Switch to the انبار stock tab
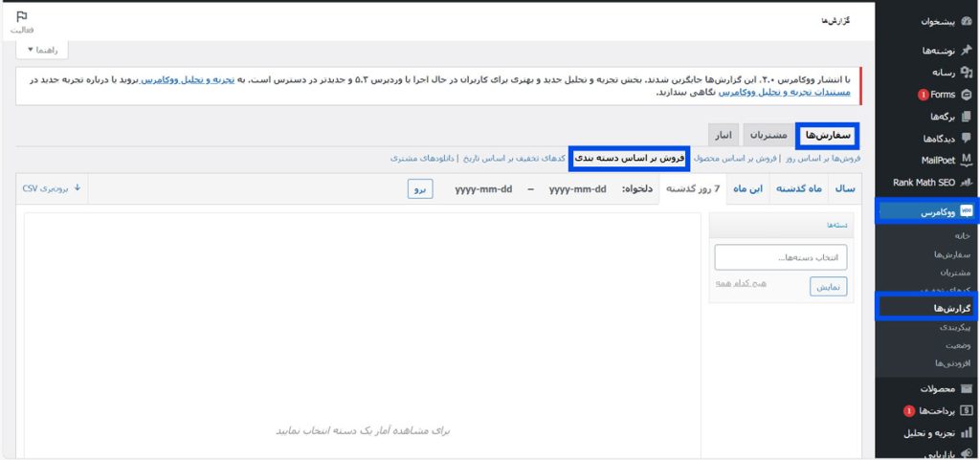The height and width of the screenshot is (460, 980). [x=724, y=135]
